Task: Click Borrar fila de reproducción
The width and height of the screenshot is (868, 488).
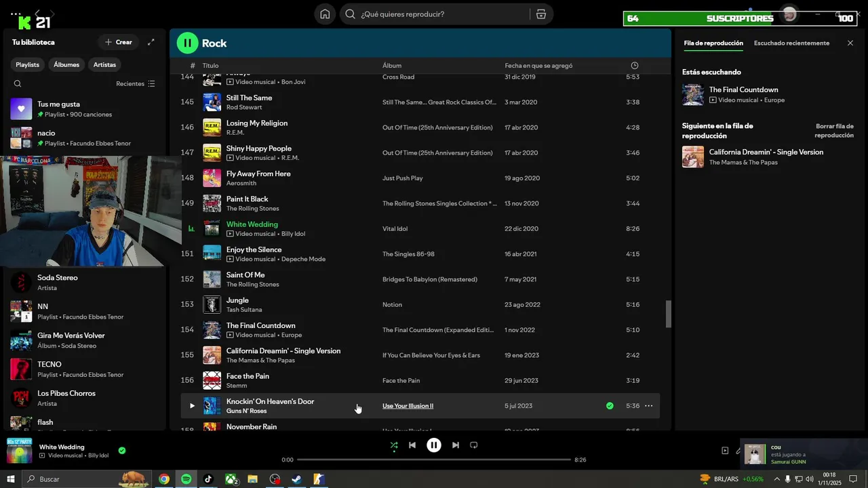Action: 834,131
